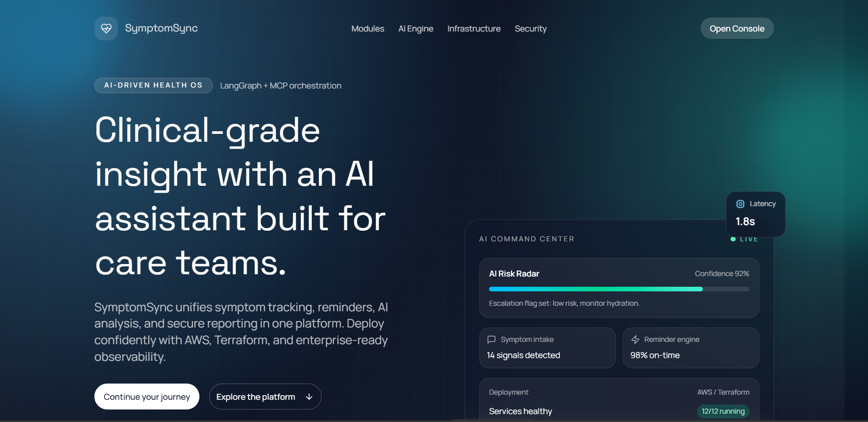Click the SymptomSync brand name
This screenshot has height=422, width=868.
(x=161, y=28)
